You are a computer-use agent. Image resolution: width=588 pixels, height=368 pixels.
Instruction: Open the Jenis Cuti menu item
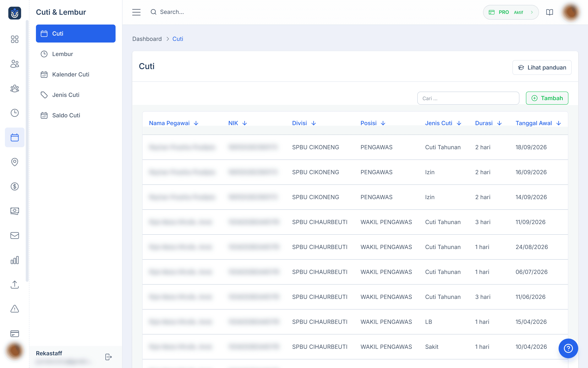click(76, 95)
